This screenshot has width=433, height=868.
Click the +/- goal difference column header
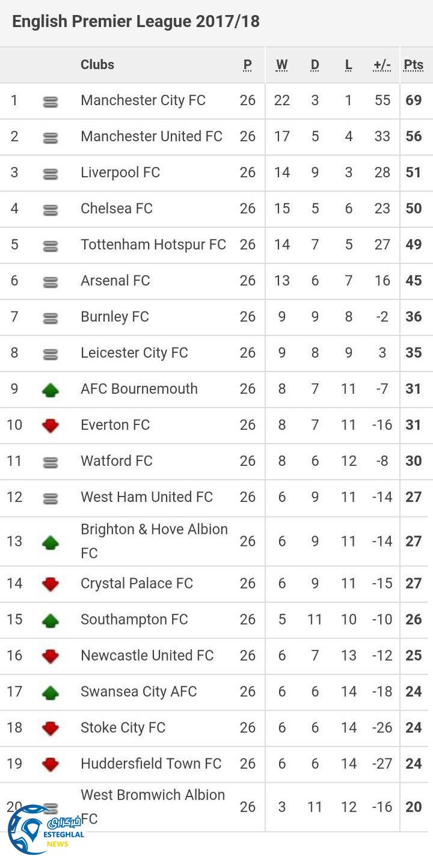click(x=382, y=65)
